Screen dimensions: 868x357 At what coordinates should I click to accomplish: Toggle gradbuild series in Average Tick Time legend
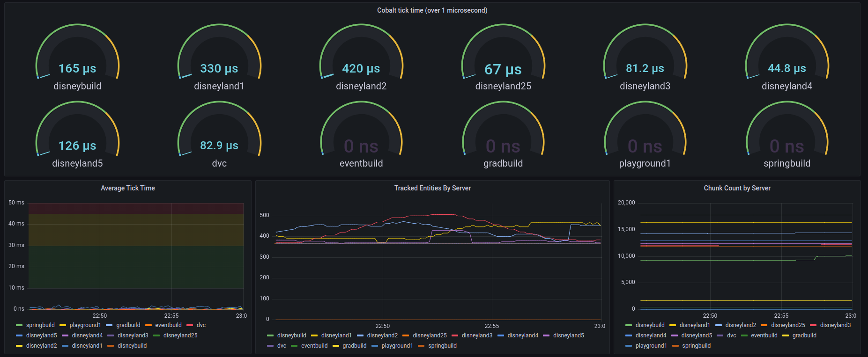128,325
